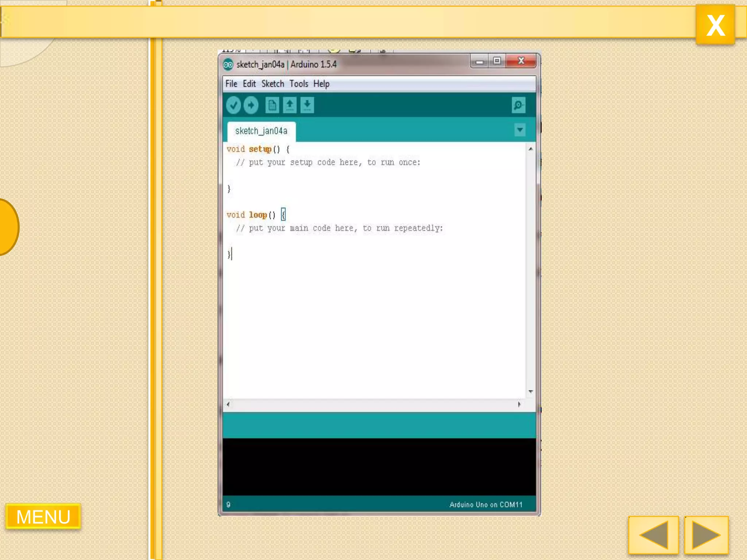Screen dimensions: 747x560
Task: Click the Arduino logo in title bar
Action: [x=228, y=65]
